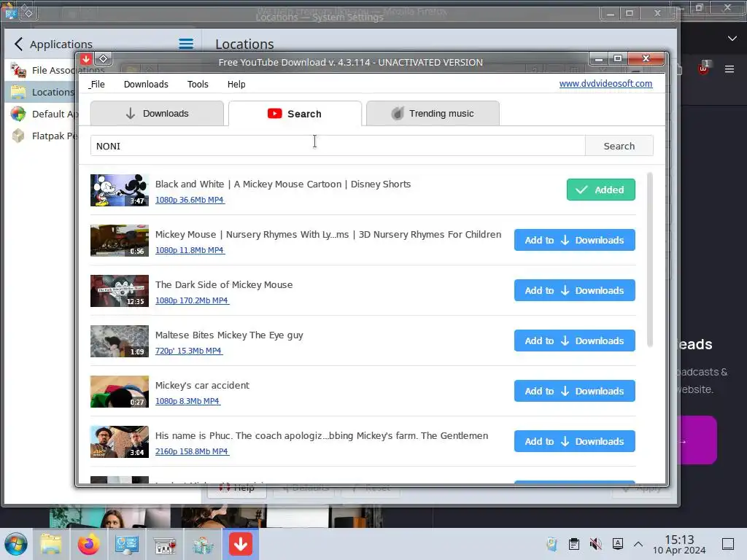Open the Wine control panel window icon in taskbar

tap(165, 545)
